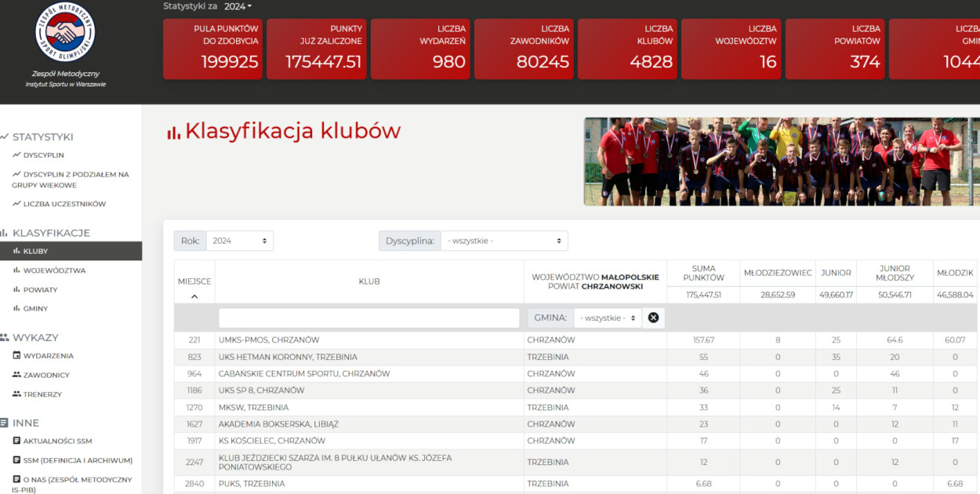The image size is (980, 494).
Task: Click the people icon beside Zawodnicy
Action: [x=16, y=375]
